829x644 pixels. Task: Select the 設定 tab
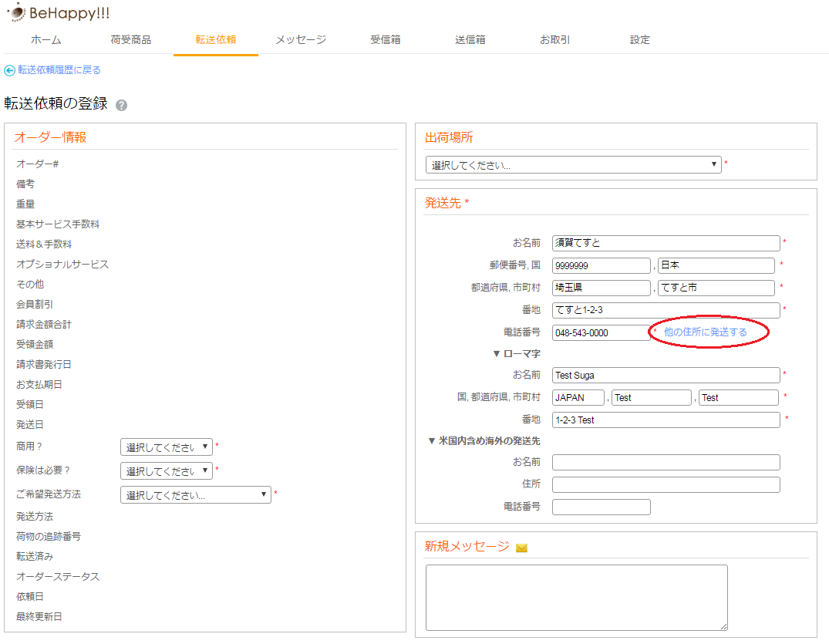[x=640, y=40]
